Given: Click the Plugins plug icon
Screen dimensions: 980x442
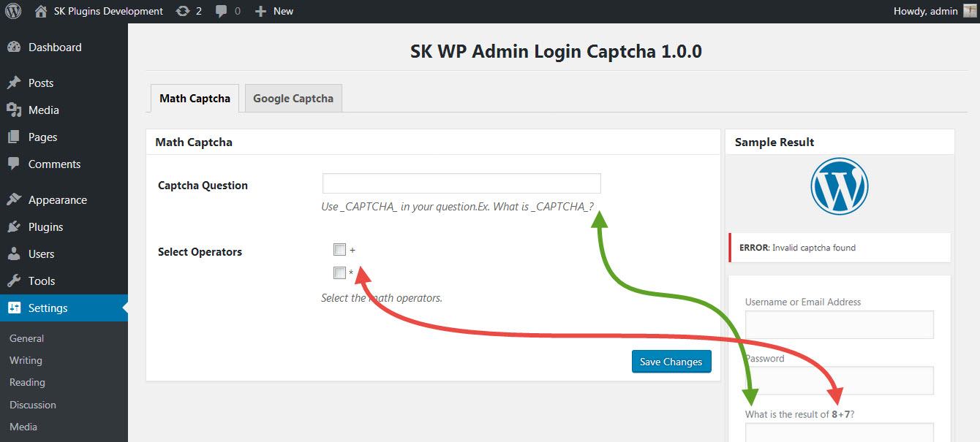Looking at the screenshot, I should tap(14, 227).
